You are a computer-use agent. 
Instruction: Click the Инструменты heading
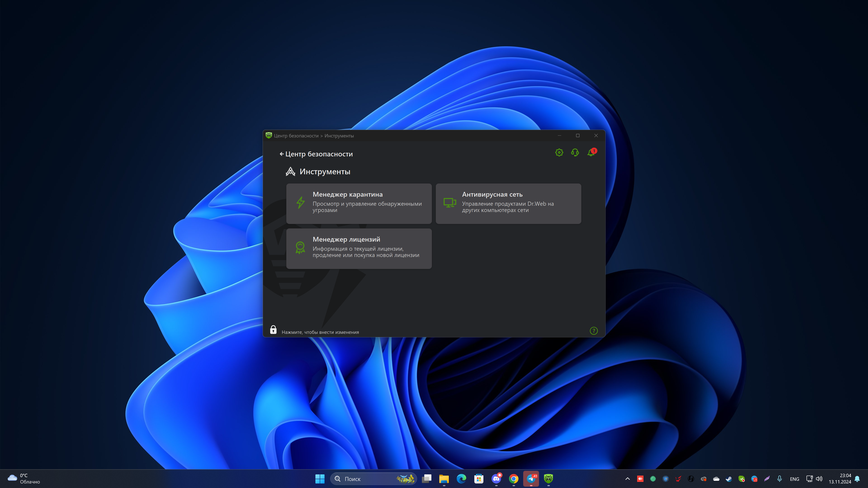coord(325,171)
